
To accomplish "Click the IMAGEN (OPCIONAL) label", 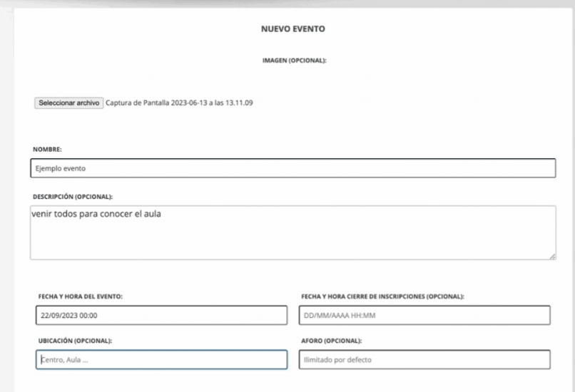I will click(295, 61).
